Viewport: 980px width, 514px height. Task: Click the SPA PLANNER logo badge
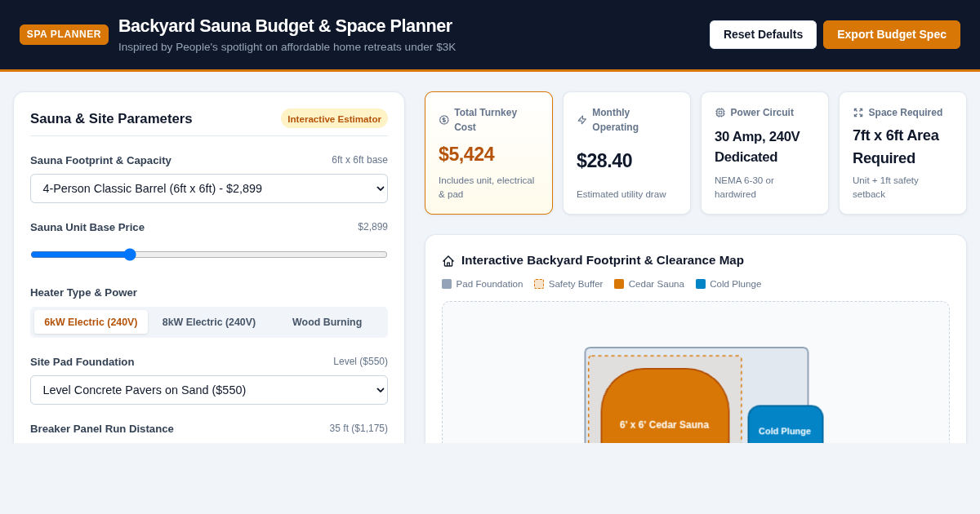click(64, 34)
